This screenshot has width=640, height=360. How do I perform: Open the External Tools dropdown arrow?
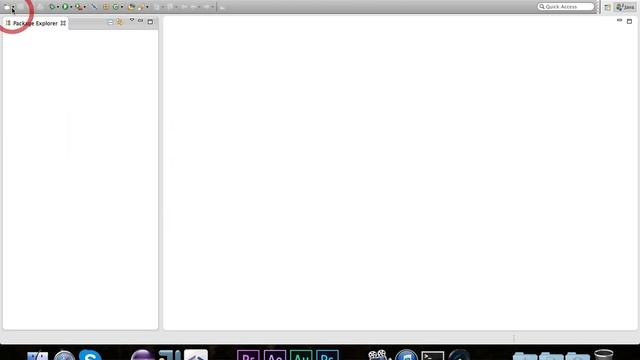tap(84, 7)
